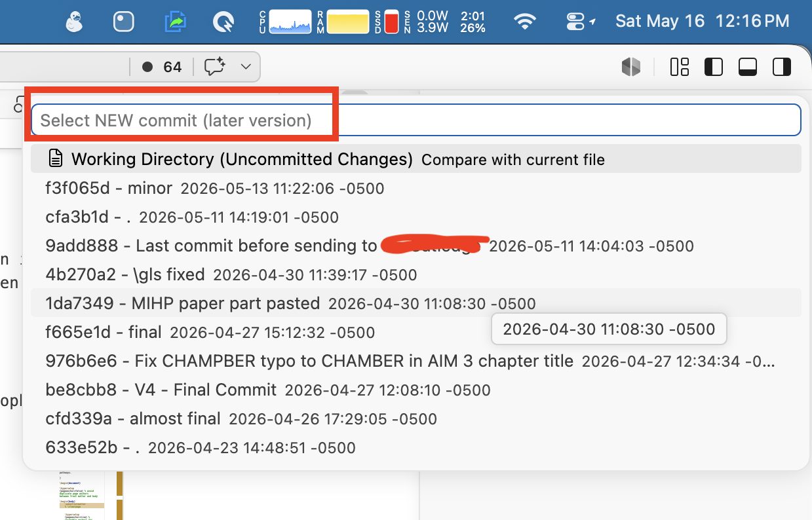Screen dimensions: 812x520
Task: Click the file icon beside Working Directory
Action: (56, 158)
